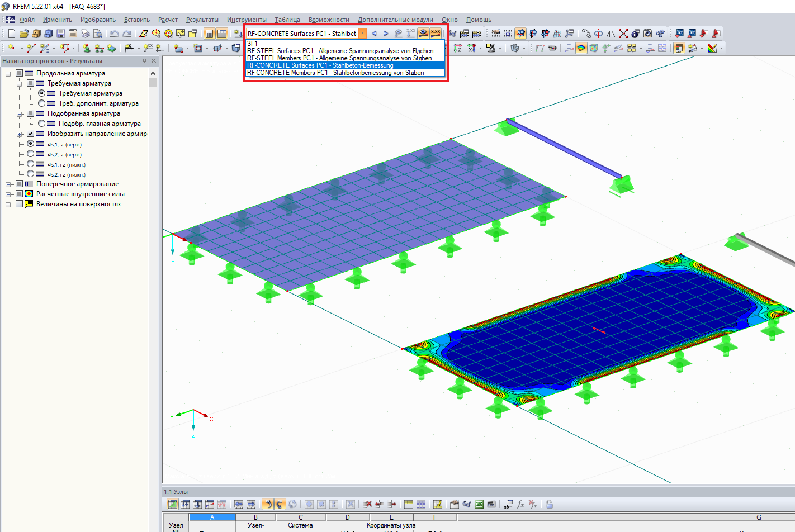Open calculator icon in table toolbar
Image resolution: width=795 pixels, height=532 pixels.
491,504
